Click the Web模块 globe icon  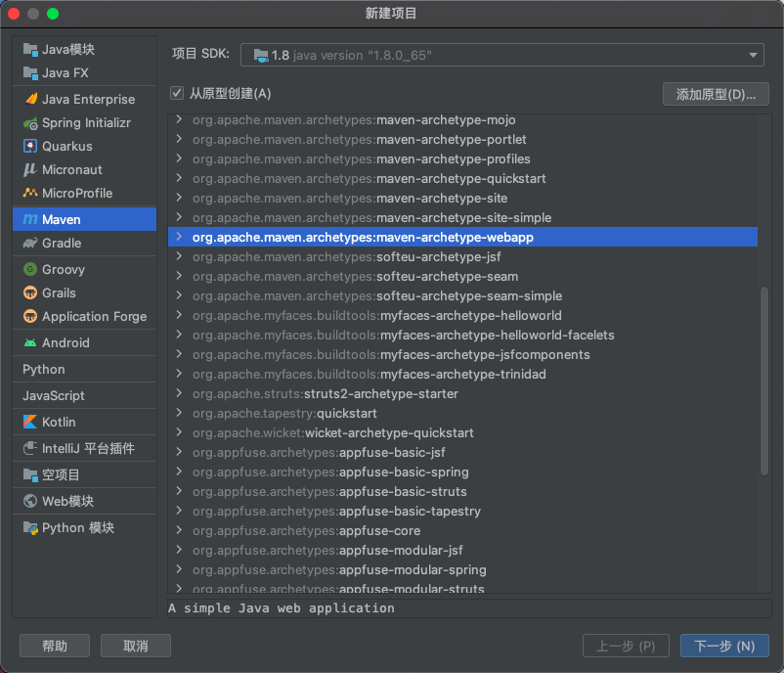(x=30, y=501)
